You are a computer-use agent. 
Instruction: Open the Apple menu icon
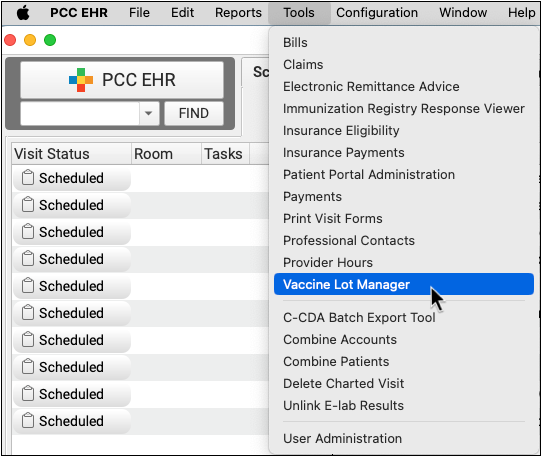tap(23, 13)
